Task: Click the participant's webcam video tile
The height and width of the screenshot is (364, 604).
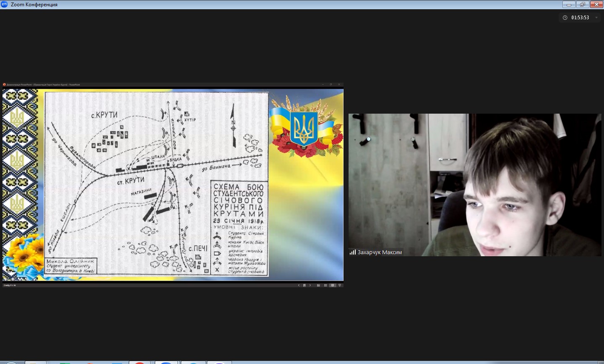Action: click(475, 185)
